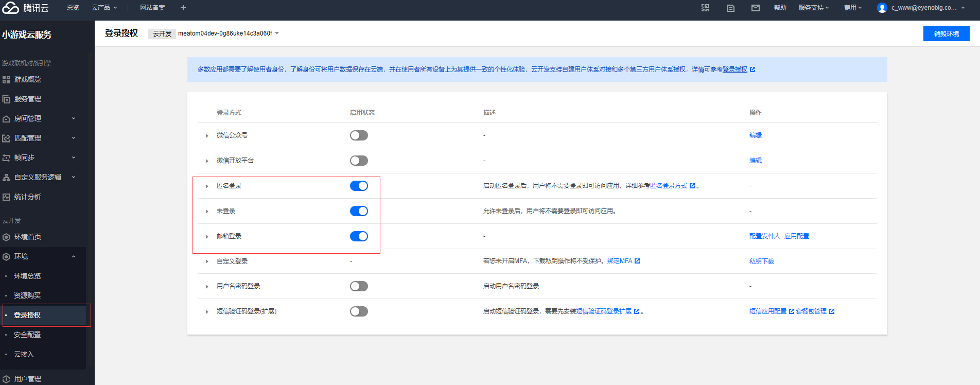The width and height of the screenshot is (980, 385).
Task: Click the 用户管理 icon
Action: 6,379
